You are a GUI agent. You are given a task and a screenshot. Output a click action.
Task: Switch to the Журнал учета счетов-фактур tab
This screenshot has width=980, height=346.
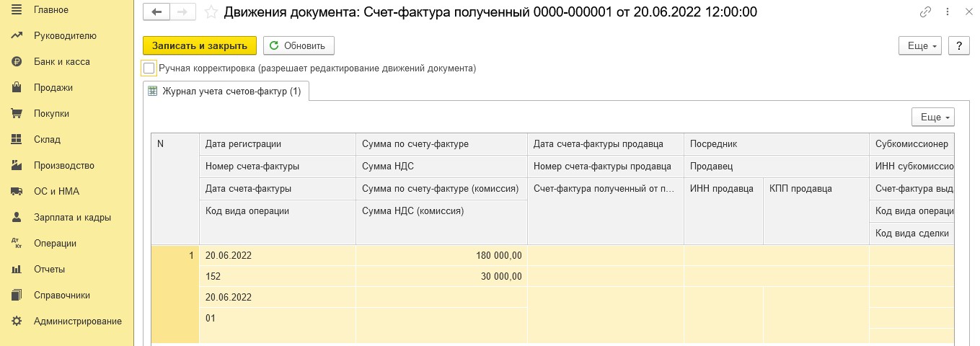click(226, 92)
